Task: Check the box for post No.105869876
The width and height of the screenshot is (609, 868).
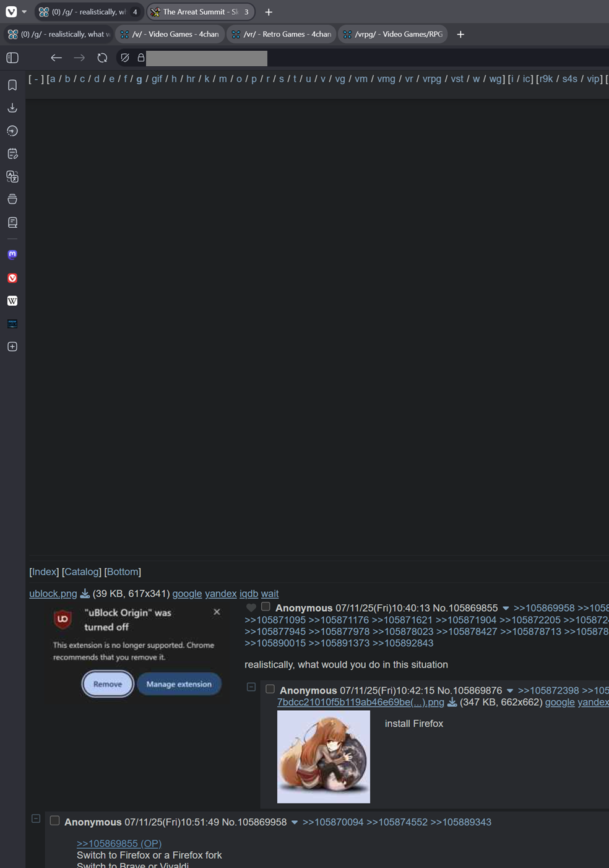Action: [x=270, y=688]
